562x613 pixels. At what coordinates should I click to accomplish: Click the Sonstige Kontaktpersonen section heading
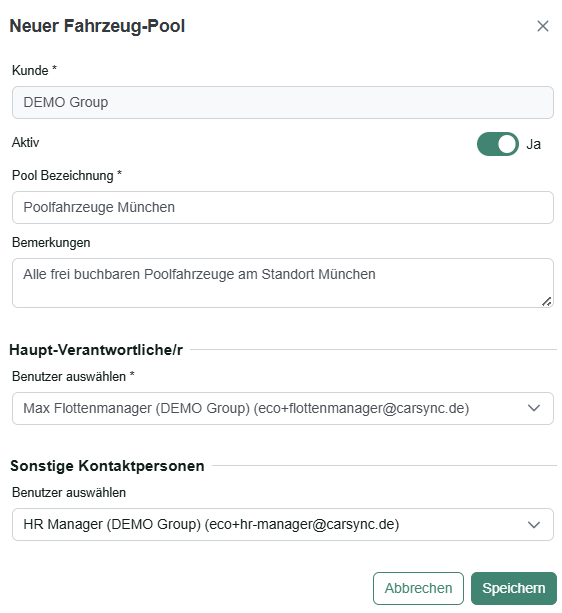pyautogui.click(x=107, y=466)
